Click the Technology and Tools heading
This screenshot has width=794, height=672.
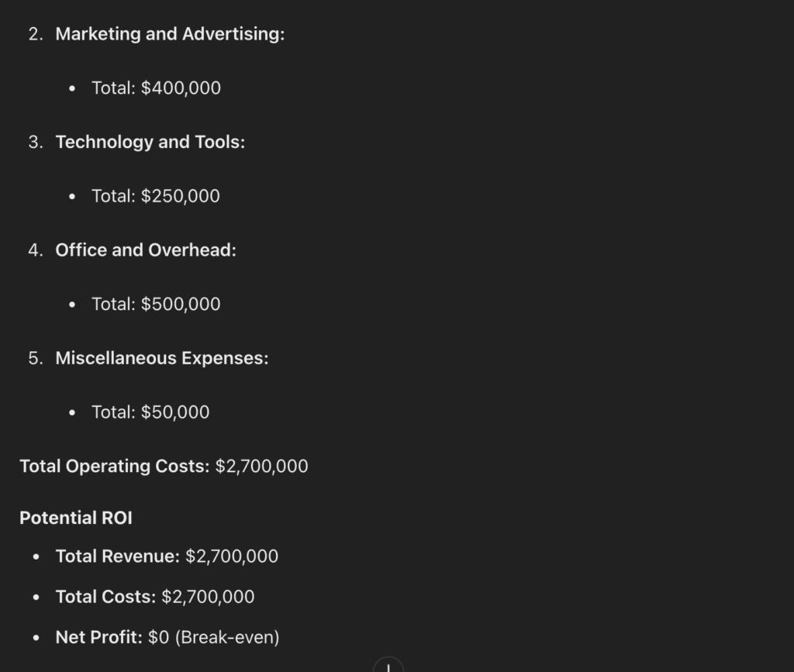(x=150, y=142)
